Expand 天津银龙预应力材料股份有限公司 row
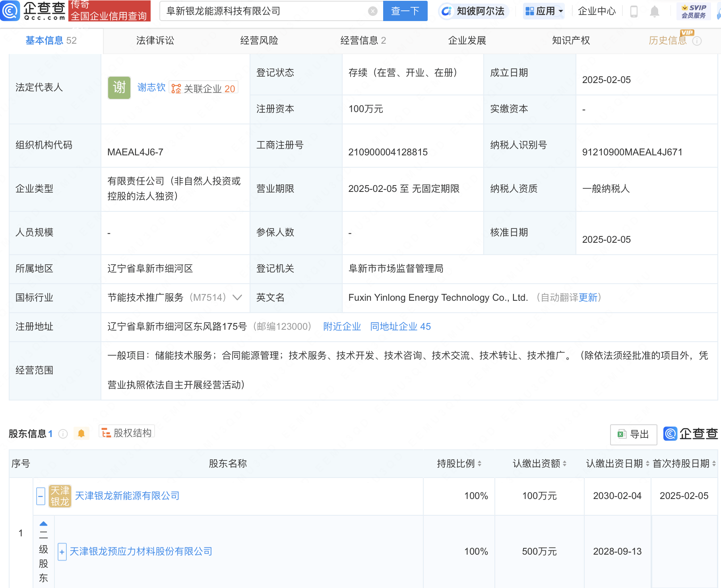This screenshot has height=588, width=721. (62, 552)
